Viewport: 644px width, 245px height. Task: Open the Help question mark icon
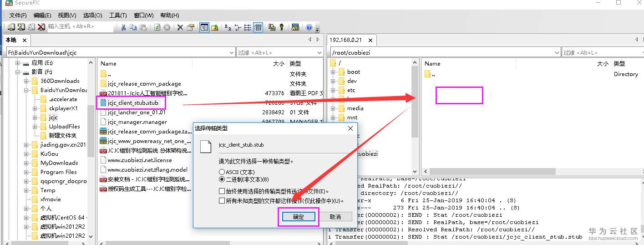(x=309, y=27)
